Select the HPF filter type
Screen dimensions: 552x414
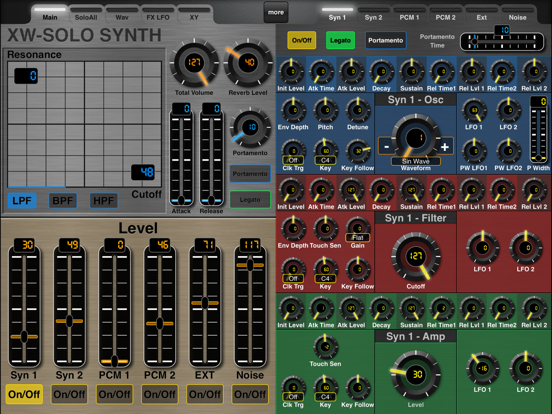tap(104, 201)
